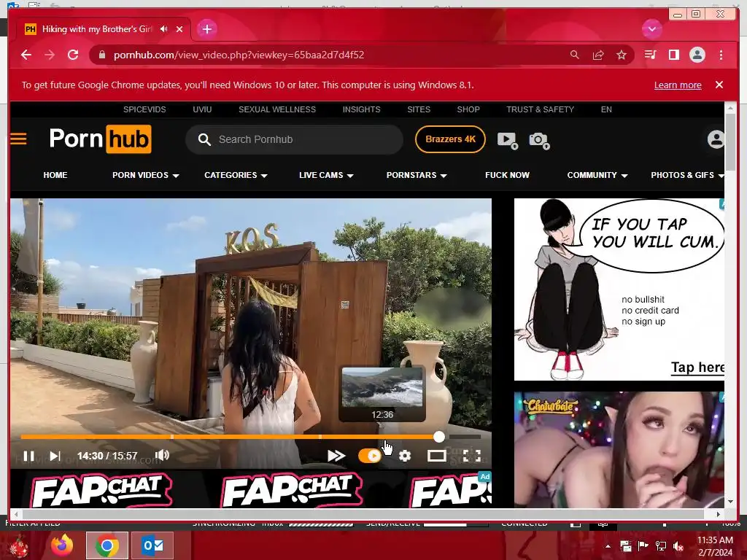Go to the HOME menu item

point(55,175)
